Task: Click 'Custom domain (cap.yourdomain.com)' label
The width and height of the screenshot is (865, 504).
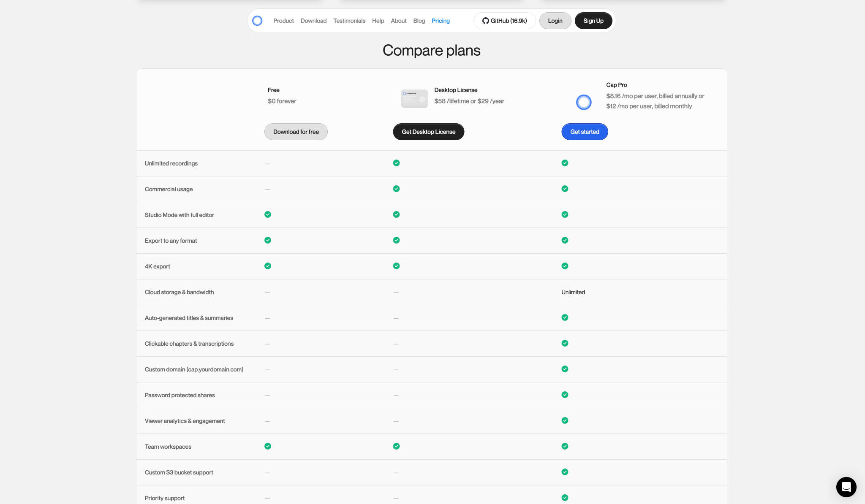Action: pos(194,369)
